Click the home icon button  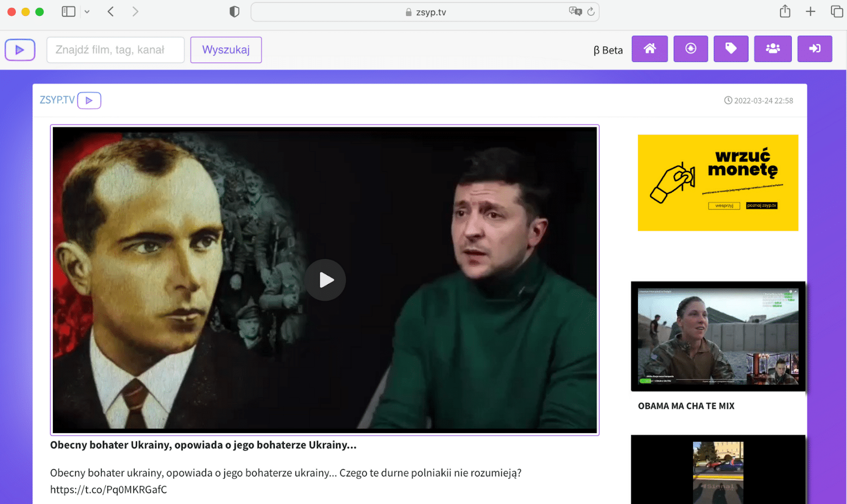pos(650,49)
